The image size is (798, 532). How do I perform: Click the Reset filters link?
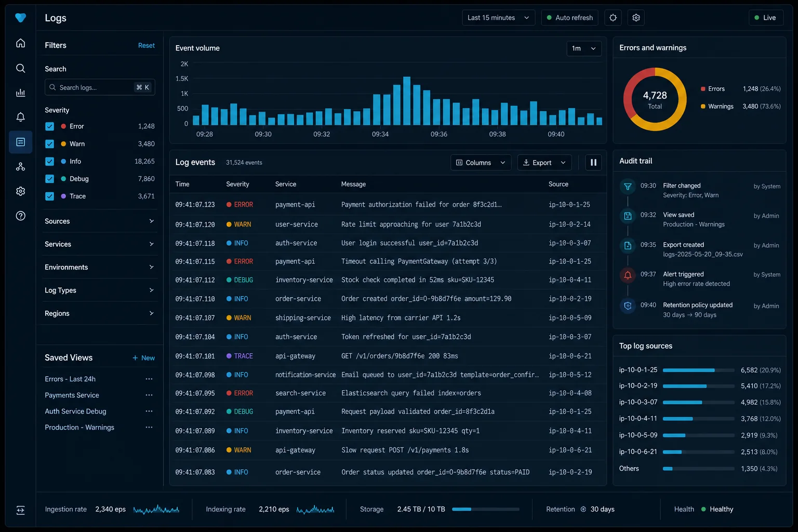pos(147,46)
